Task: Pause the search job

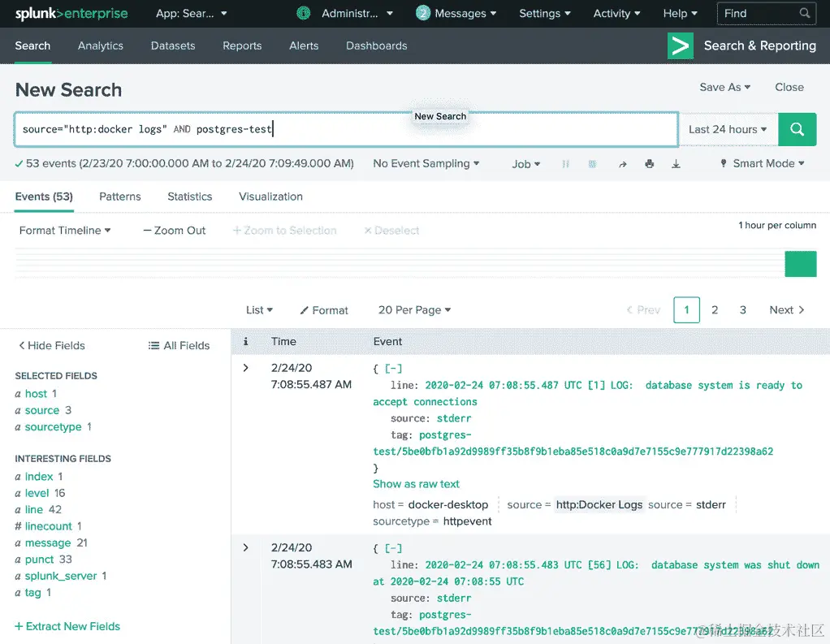Action: (x=565, y=164)
